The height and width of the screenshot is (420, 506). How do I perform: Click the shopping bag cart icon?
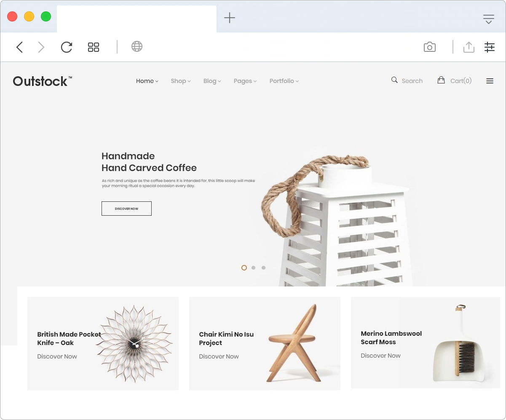click(441, 80)
